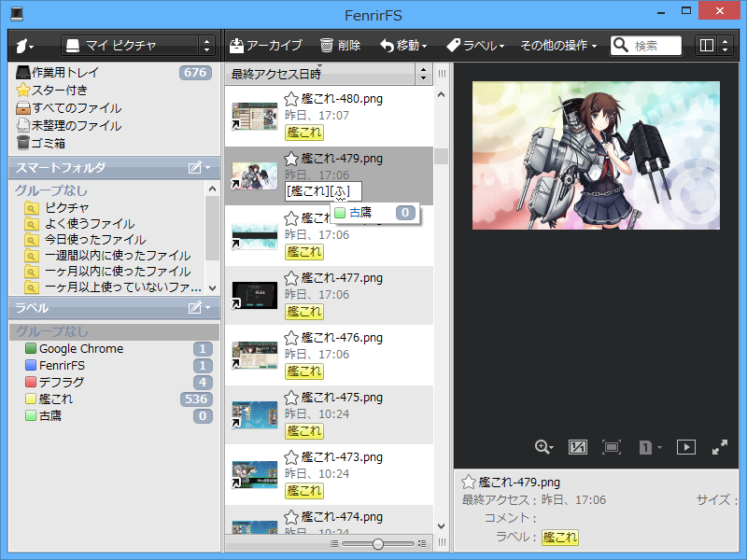Start the slideshow play button
This screenshot has height=560, width=747.
point(685,447)
